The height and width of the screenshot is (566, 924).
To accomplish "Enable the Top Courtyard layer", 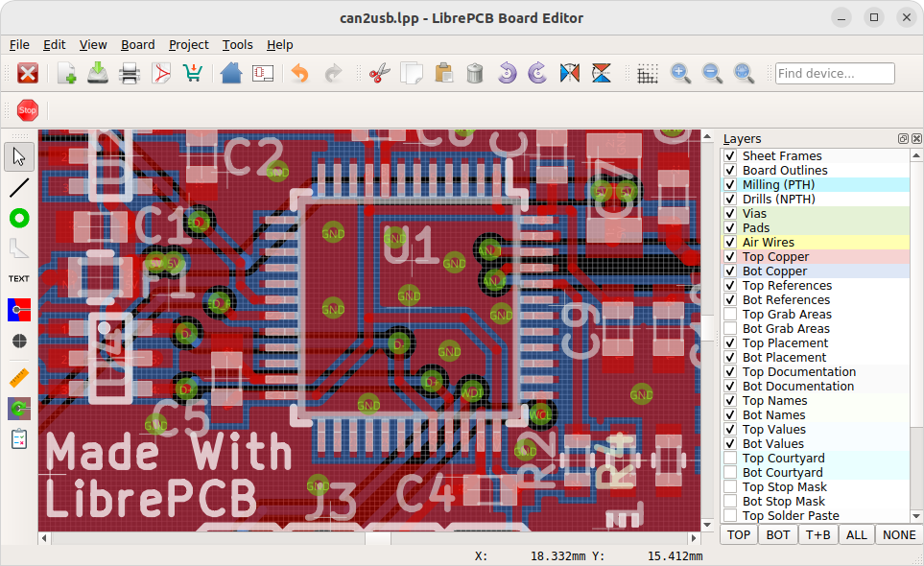I will point(730,459).
